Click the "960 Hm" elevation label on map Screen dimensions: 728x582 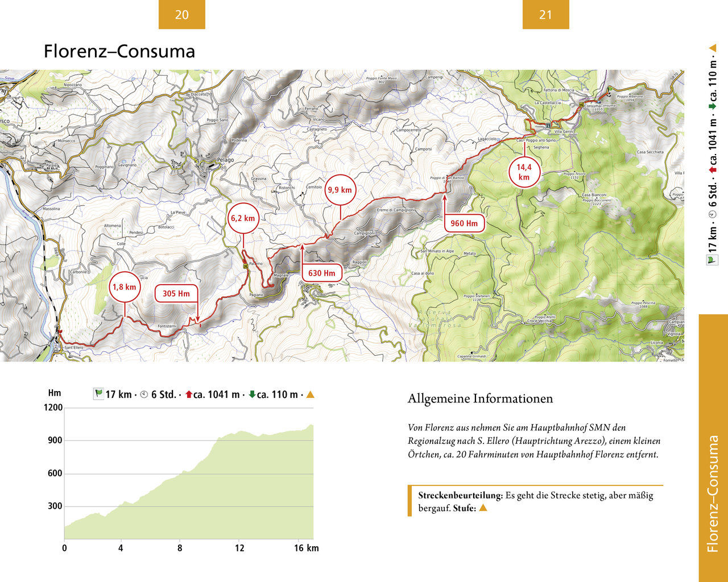click(464, 223)
